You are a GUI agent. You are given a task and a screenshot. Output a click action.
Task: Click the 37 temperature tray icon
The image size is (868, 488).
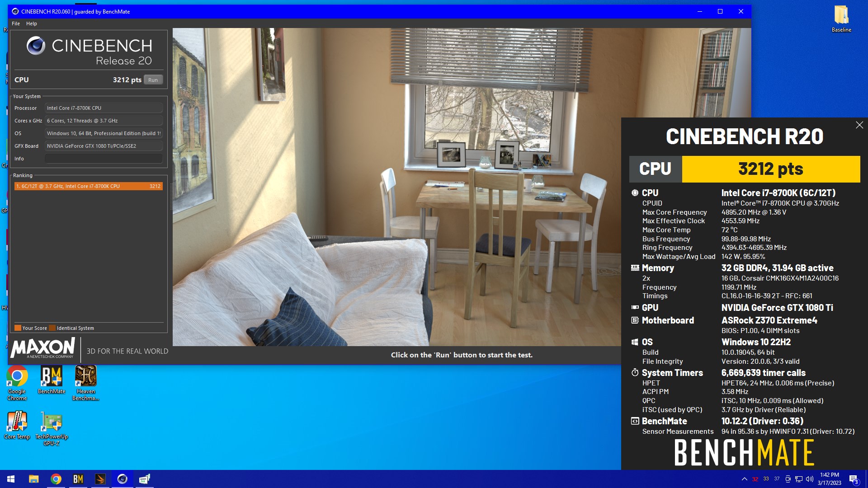click(x=777, y=479)
